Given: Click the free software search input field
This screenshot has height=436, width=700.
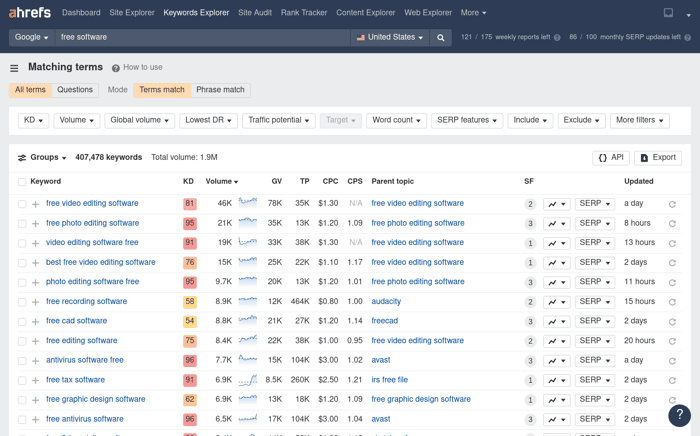Looking at the screenshot, I should [203, 37].
